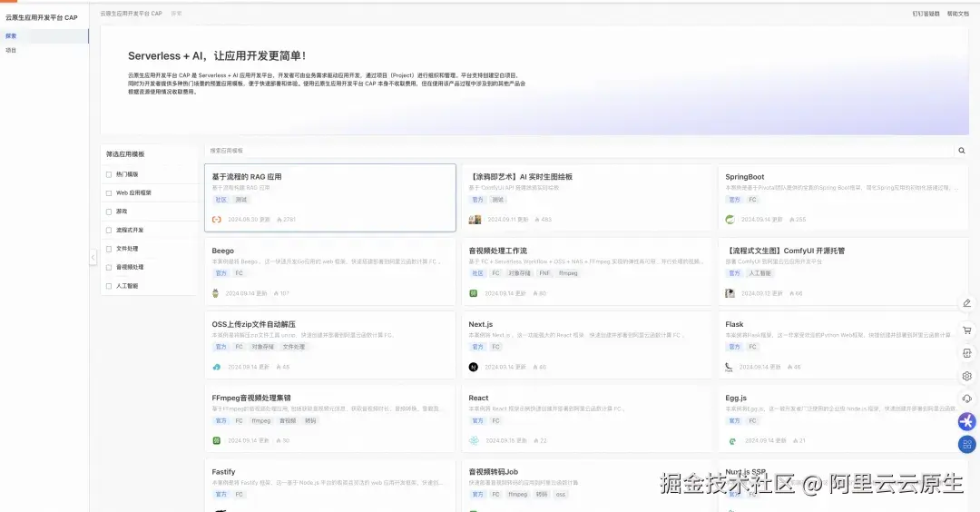Click FNF tag on 音视频处理工作流 card
Viewport: 980px width, 512px height.
point(544,273)
